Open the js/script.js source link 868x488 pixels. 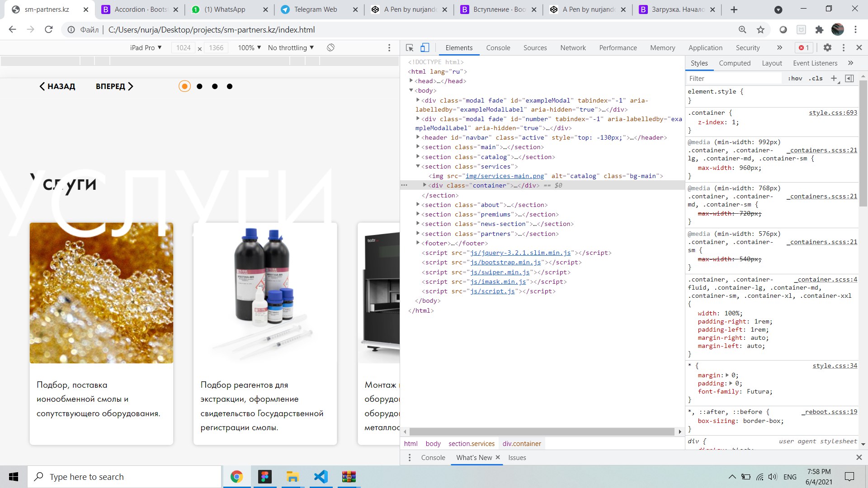[492, 291]
